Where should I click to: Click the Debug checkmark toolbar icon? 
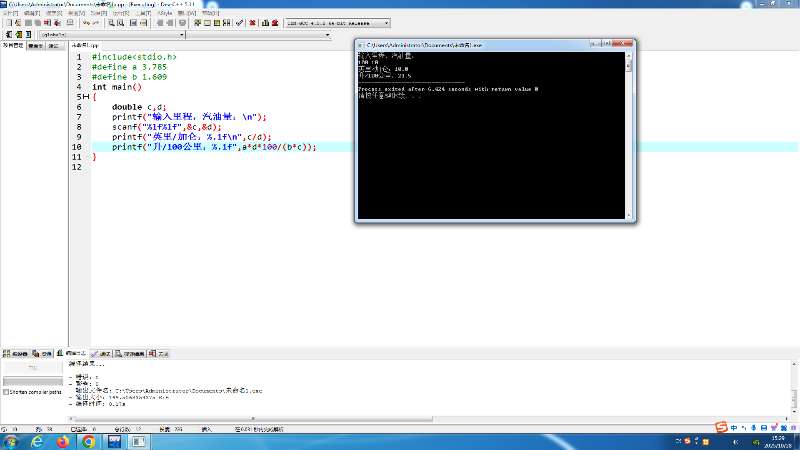[239, 23]
